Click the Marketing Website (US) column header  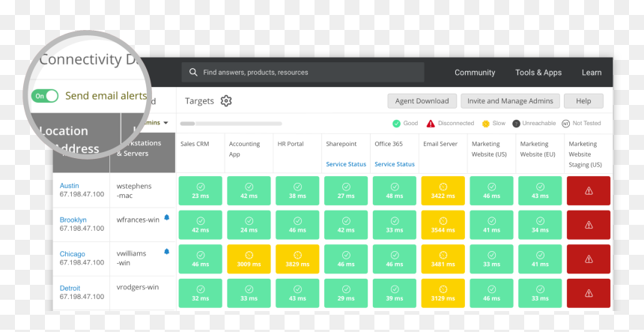489,149
